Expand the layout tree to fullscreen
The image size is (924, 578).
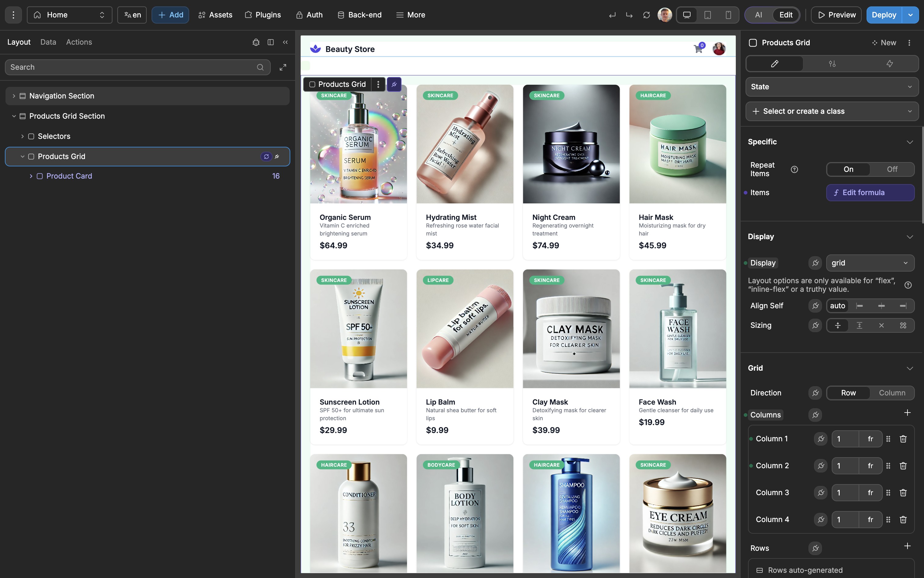point(283,67)
